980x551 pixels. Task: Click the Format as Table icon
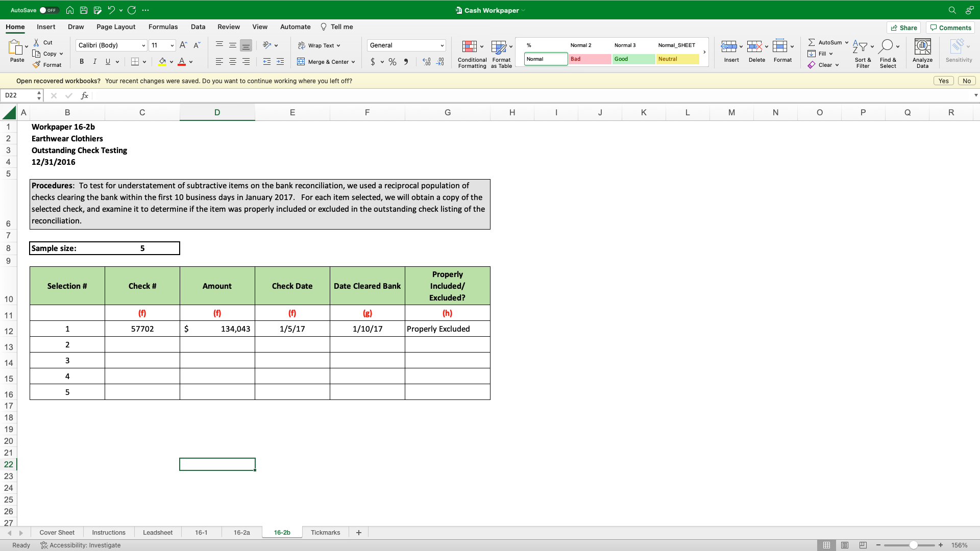pos(501,53)
